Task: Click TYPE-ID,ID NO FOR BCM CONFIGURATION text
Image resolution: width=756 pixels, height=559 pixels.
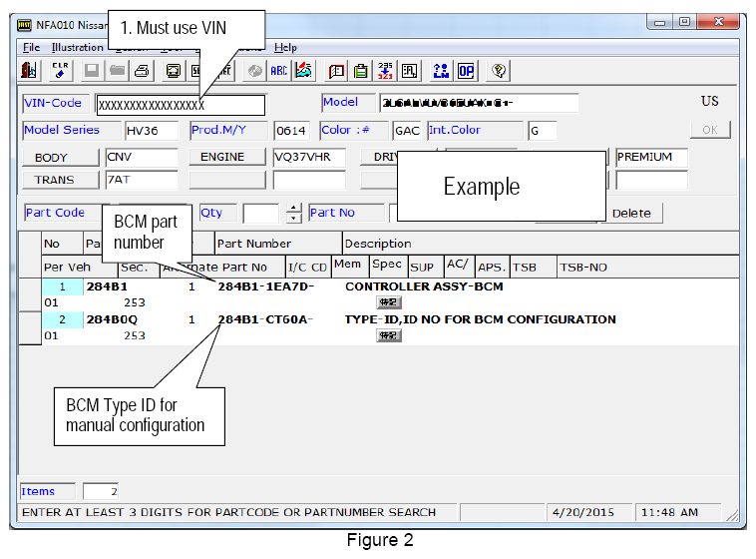Action: pyautogui.click(x=481, y=319)
